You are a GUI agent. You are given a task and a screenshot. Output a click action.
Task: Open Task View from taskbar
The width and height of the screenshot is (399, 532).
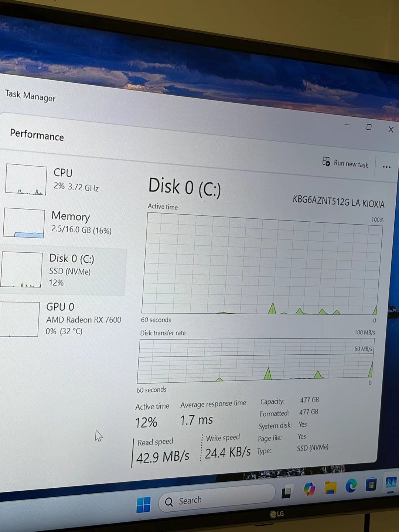click(287, 492)
